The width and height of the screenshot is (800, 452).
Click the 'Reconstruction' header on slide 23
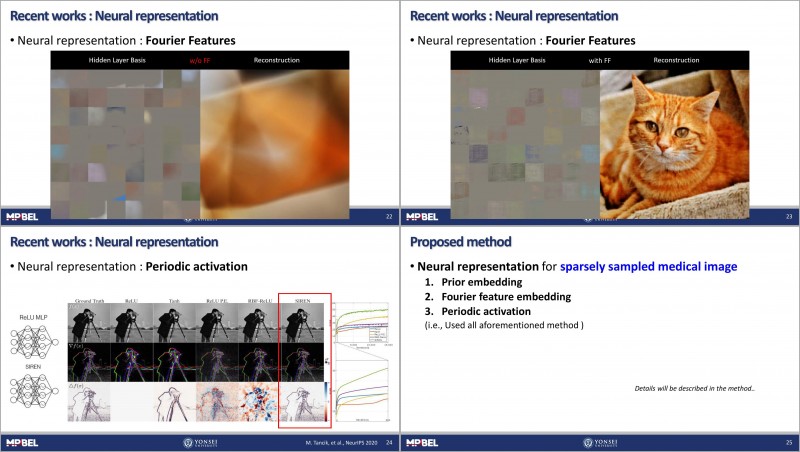[677, 60]
